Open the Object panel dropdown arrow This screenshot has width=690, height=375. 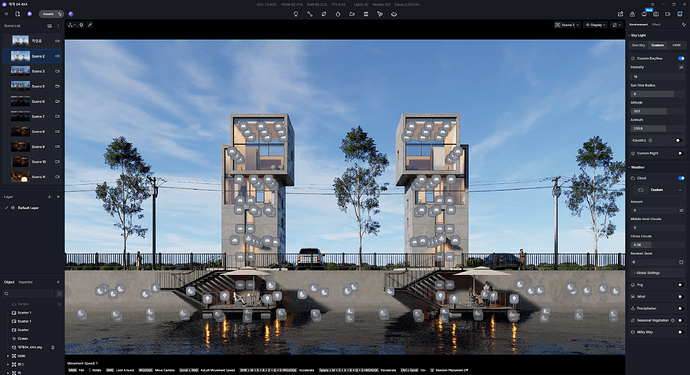pos(58,282)
